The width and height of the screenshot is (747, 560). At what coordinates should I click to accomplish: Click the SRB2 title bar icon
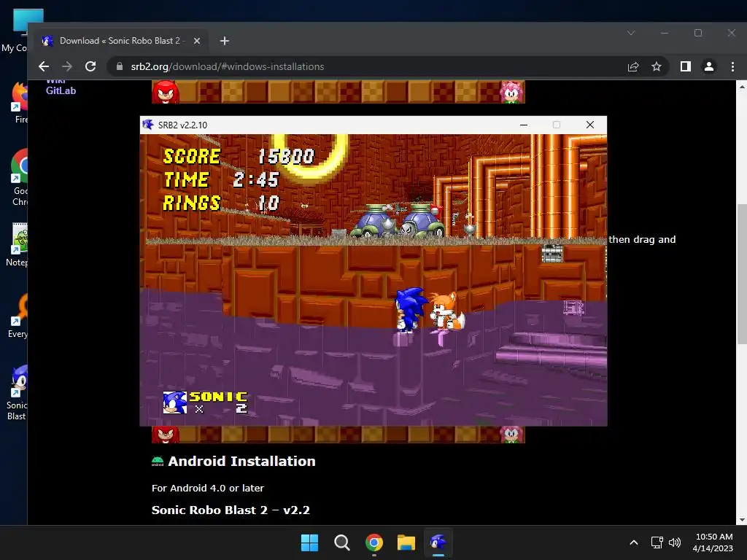click(x=148, y=125)
